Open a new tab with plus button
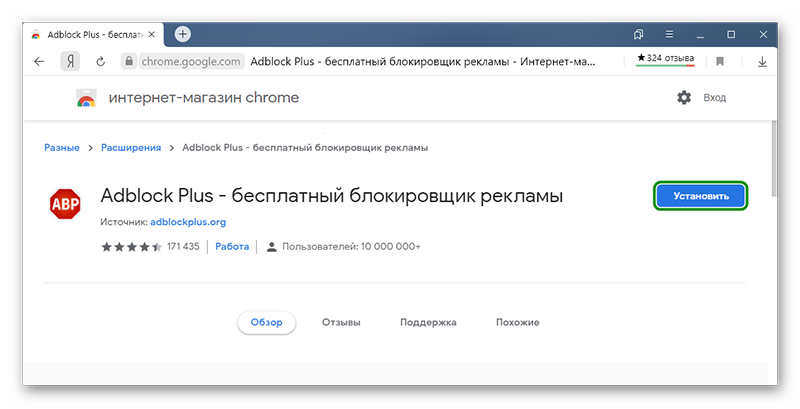800x409 pixels. pos(183,34)
